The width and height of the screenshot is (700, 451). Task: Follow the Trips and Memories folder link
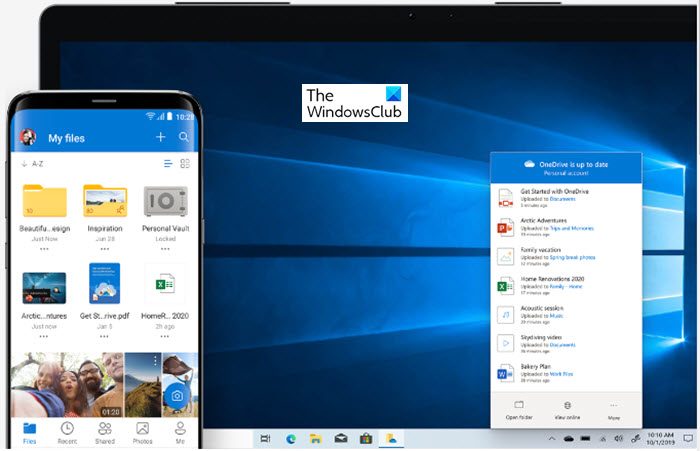click(x=572, y=228)
